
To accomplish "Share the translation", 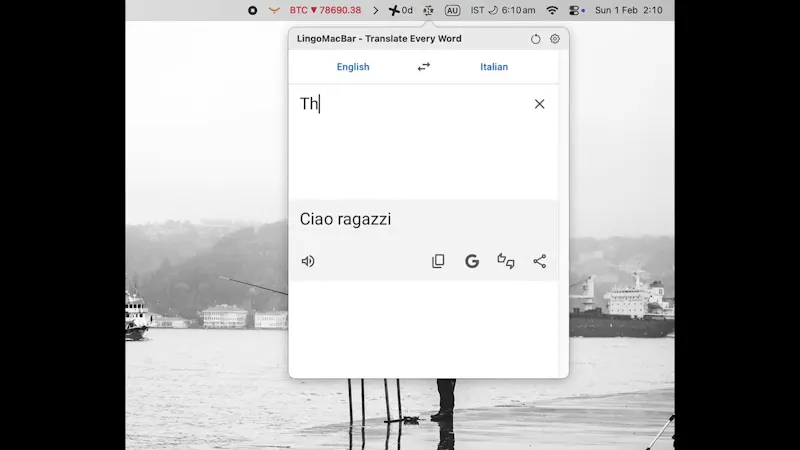I will click(x=539, y=261).
